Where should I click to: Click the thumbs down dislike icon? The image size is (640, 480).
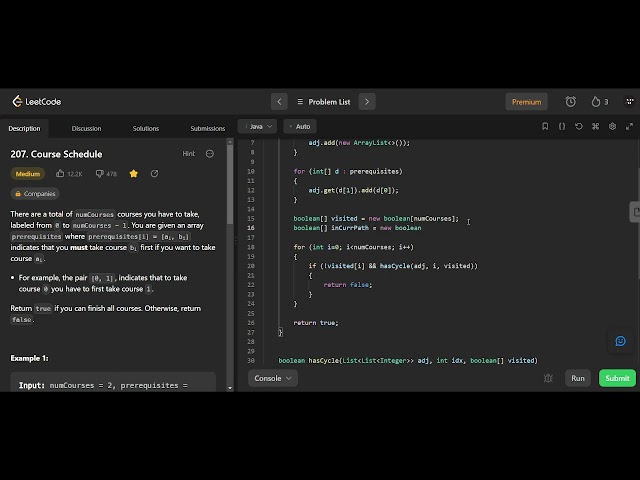point(99,173)
